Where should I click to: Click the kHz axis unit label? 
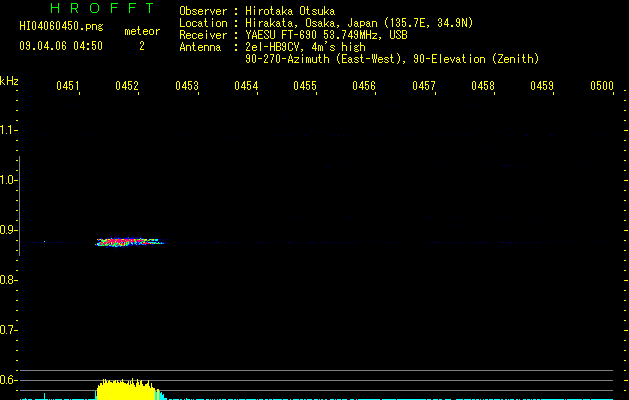tap(9, 81)
